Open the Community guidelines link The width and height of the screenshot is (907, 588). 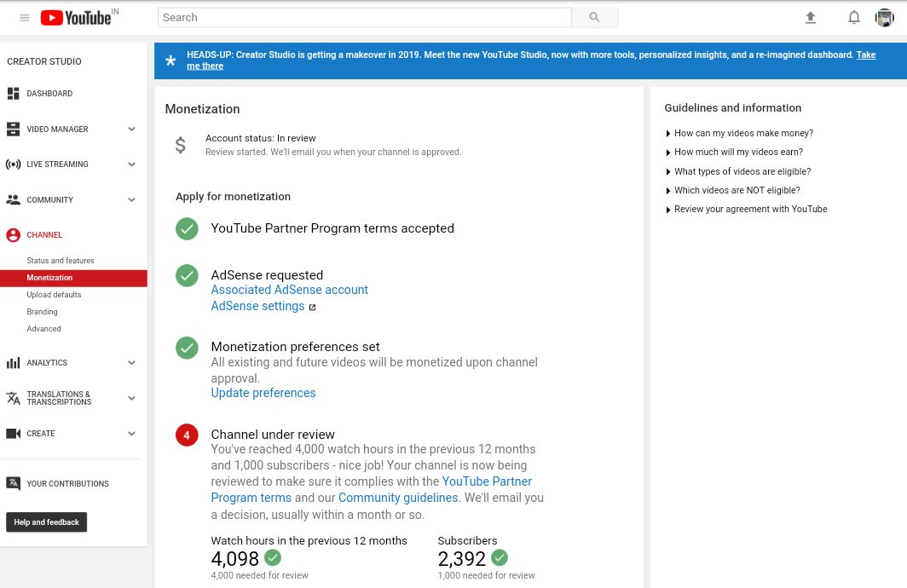click(x=398, y=498)
